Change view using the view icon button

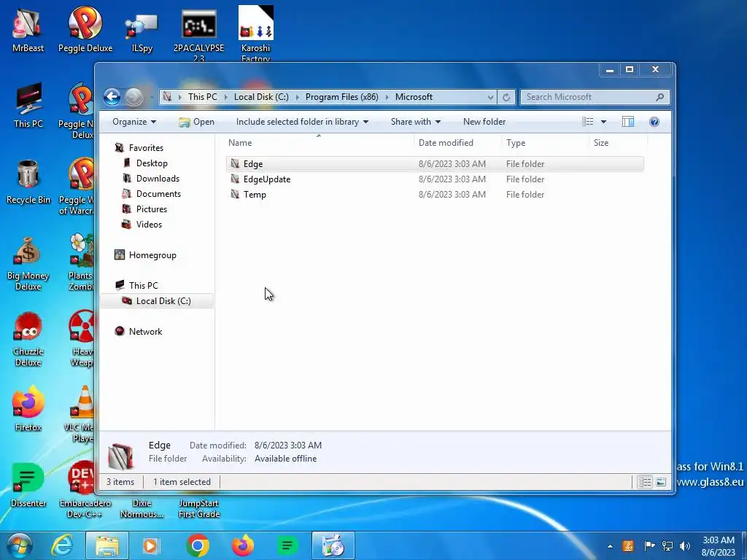tap(587, 122)
